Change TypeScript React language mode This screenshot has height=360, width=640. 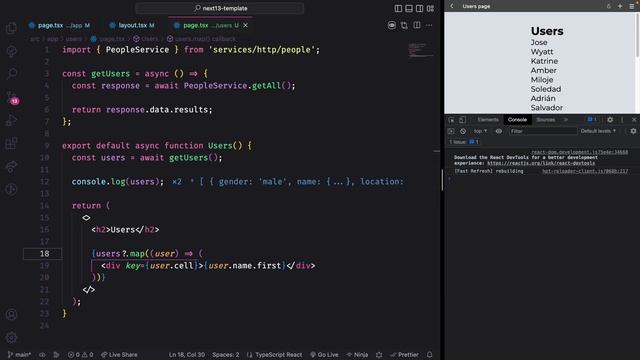(275, 355)
